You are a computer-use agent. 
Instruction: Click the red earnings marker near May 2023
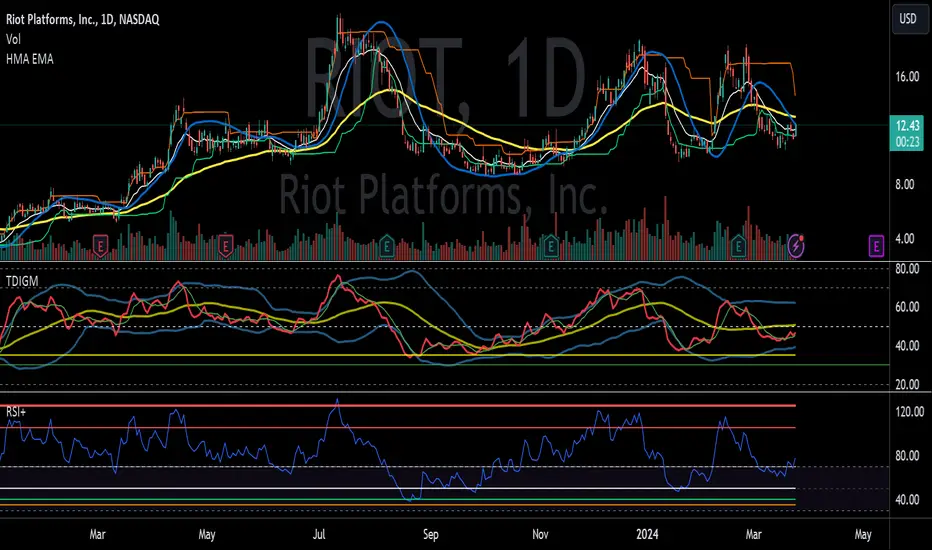(x=225, y=246)
